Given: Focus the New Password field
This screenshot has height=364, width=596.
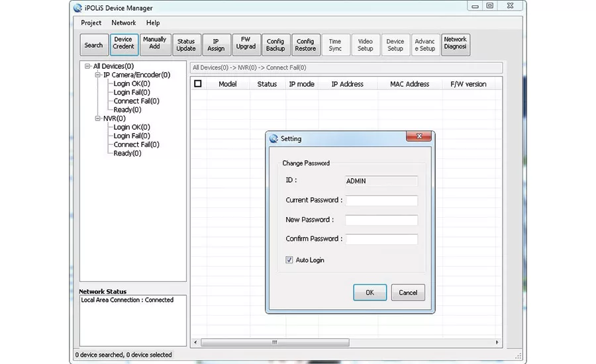Looking at the screenshot, I should 381,220.
